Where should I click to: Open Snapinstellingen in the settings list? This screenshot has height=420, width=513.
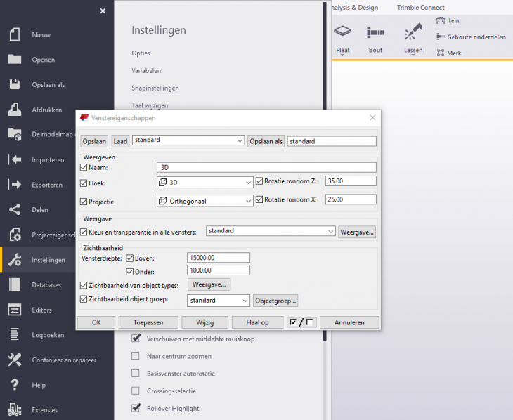(155, 88)
